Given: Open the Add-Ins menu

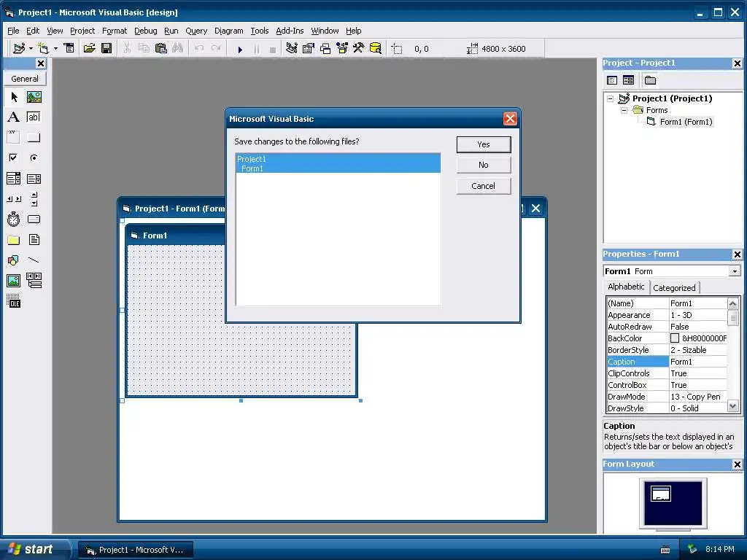Looking at the screenshot, I should pos(290,31).
